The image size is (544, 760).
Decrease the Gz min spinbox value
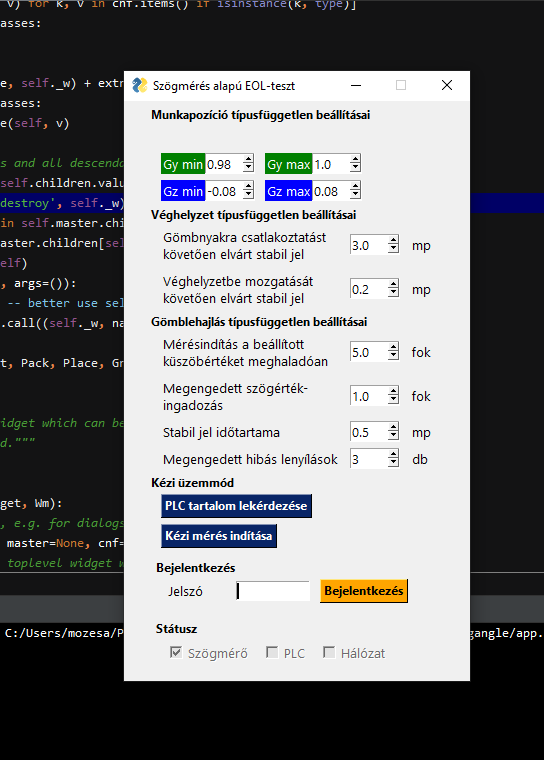pyautogui.click(x=248, y=195)
